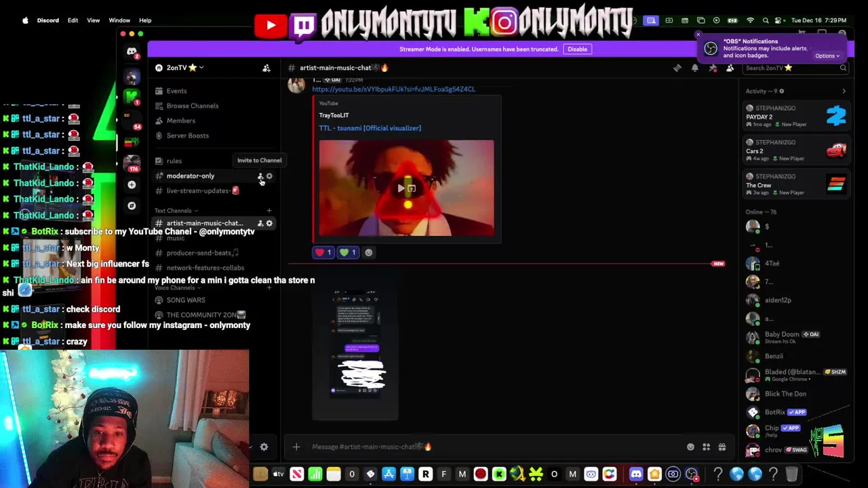Open Server Boosts
This screenshot has width=868, height=488.
coord(188,136)
